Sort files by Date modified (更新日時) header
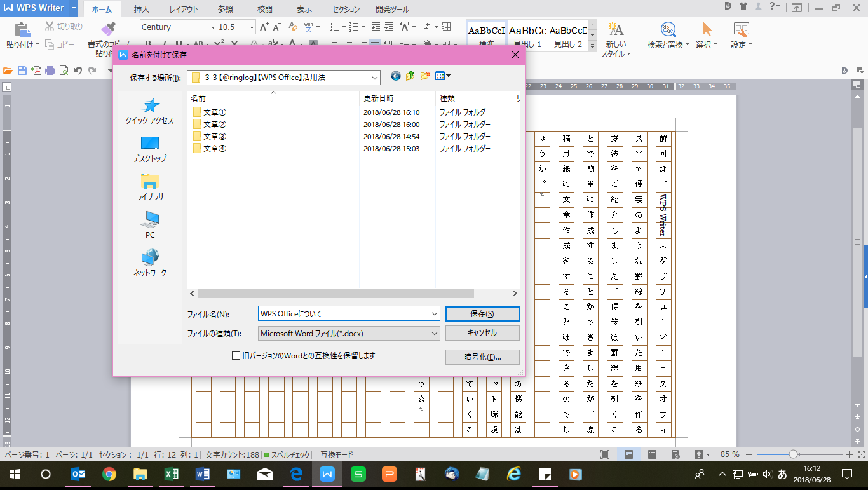Viewport: 868px width, 490px height. (x=398, y=98)
